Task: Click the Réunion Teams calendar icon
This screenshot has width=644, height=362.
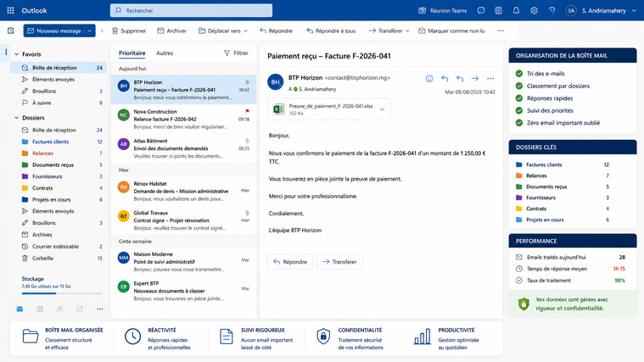Action: [422, 10]
